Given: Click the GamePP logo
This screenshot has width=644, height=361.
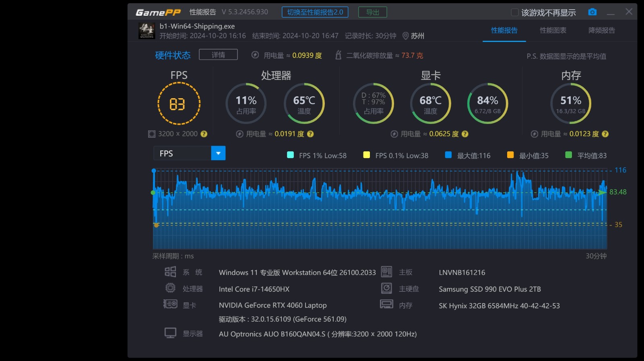Looking at the screenshot, I should coord(158,12).
